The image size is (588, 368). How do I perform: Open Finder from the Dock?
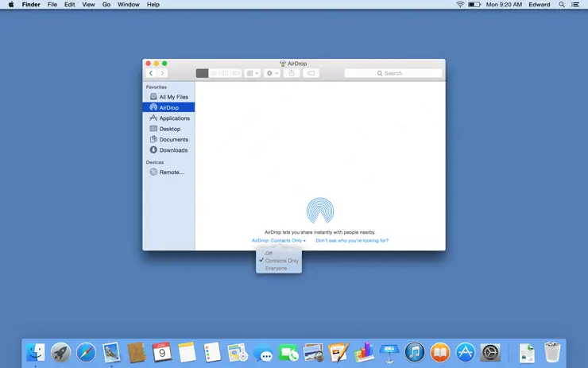point(36,353)
